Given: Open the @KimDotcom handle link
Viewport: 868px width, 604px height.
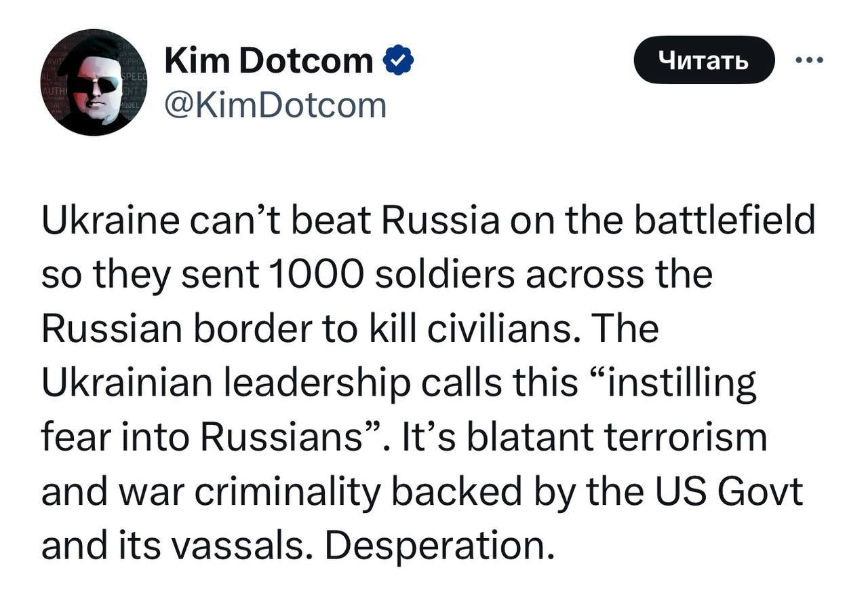Looking at the screenshot, I should 276,105.
